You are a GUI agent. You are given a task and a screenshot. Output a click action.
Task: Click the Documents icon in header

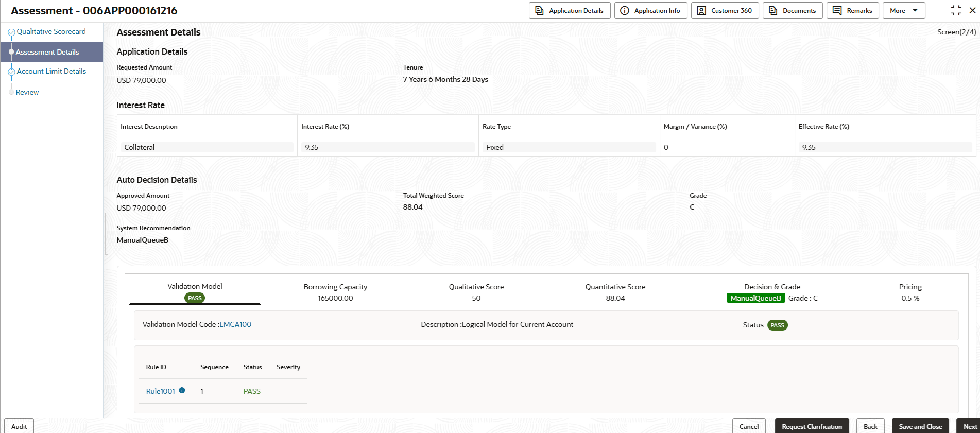pos(773,11)
